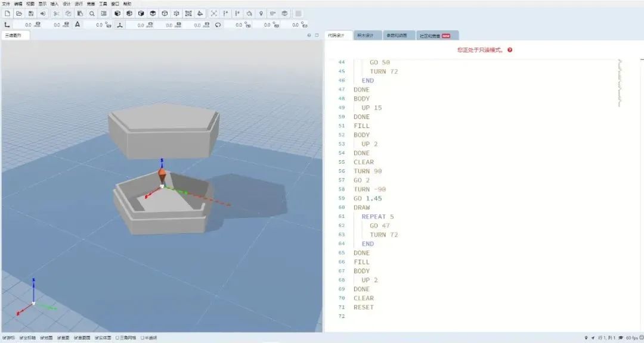Click the scissors Cut icon
This screenshot has width=644, height=343.
57,13
